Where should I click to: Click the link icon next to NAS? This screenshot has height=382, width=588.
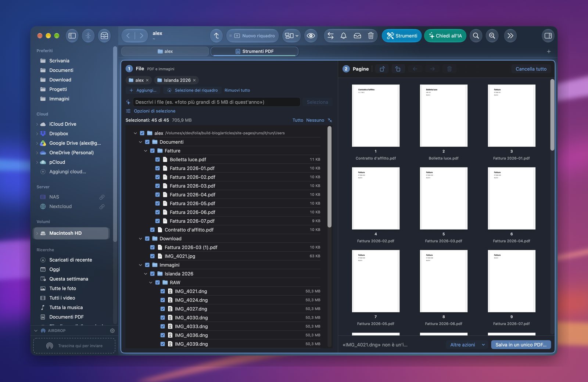coord(102,197)
